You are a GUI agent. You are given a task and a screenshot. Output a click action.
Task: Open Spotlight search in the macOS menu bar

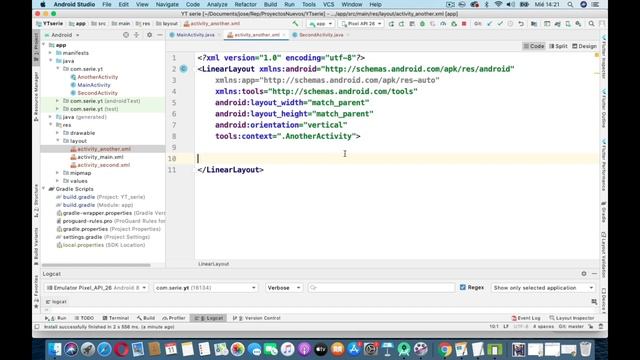570,4
